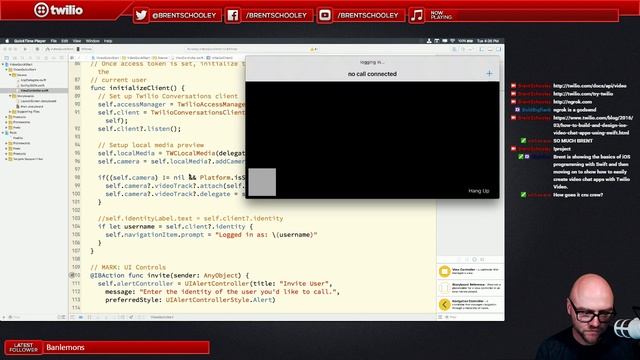Open the twilio.com/try-twilio chat link
This screenshot has height=360, width=640.
(583, 94)
